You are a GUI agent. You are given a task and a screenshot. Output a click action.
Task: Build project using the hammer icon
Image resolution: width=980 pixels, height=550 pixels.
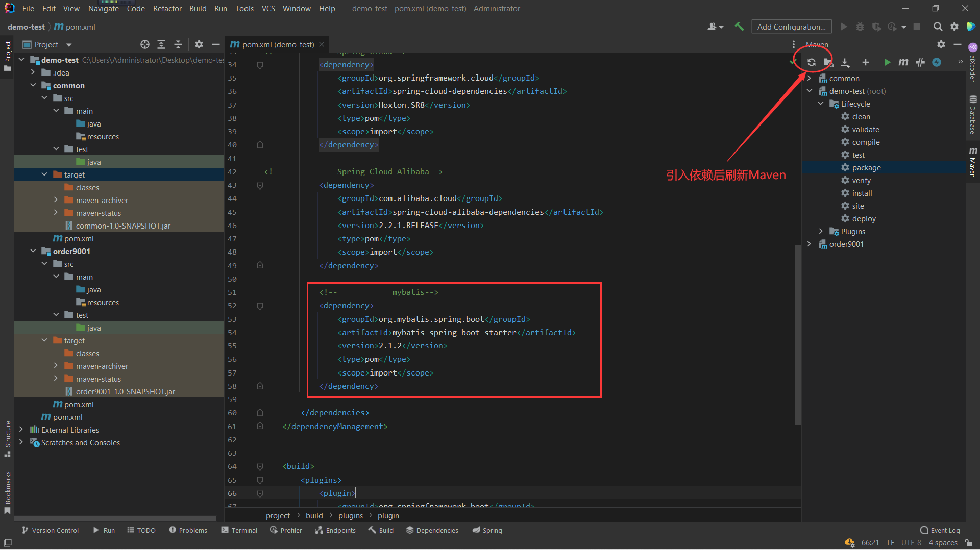point(739,27)
